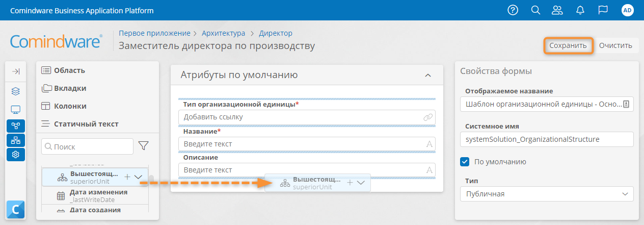Open the settings gear sidebar icon
This screenshot has height=225, width=644.
click(x=15, y=154)
